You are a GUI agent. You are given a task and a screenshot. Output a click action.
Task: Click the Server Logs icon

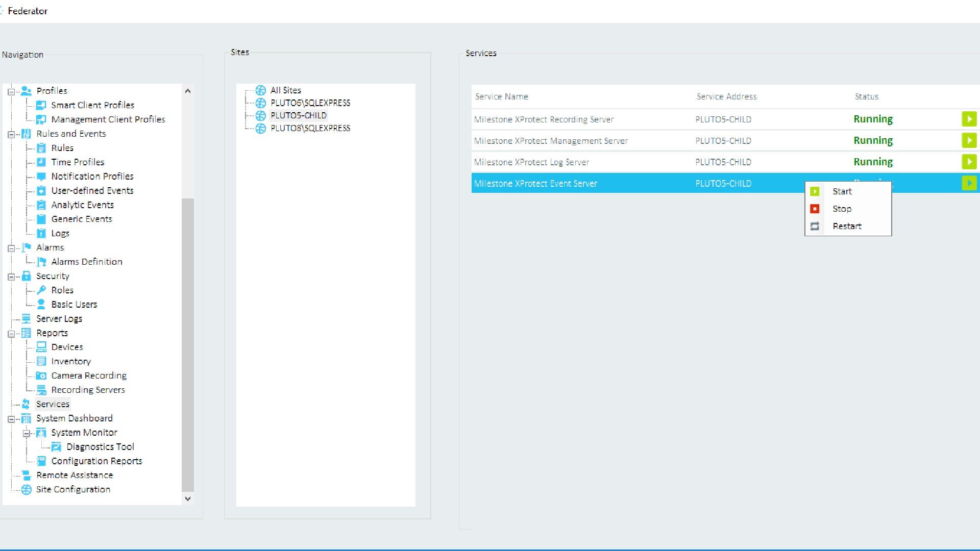tap(26, 319)
